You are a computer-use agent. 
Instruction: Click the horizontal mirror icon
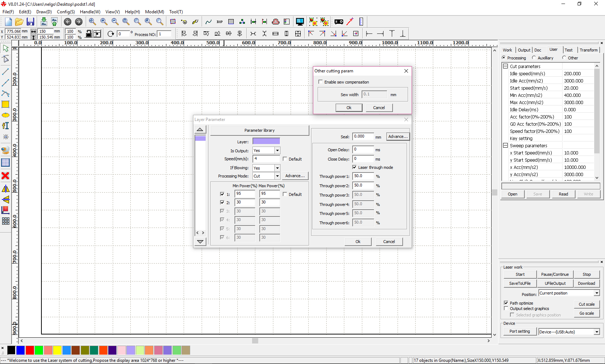pos(5,189)
